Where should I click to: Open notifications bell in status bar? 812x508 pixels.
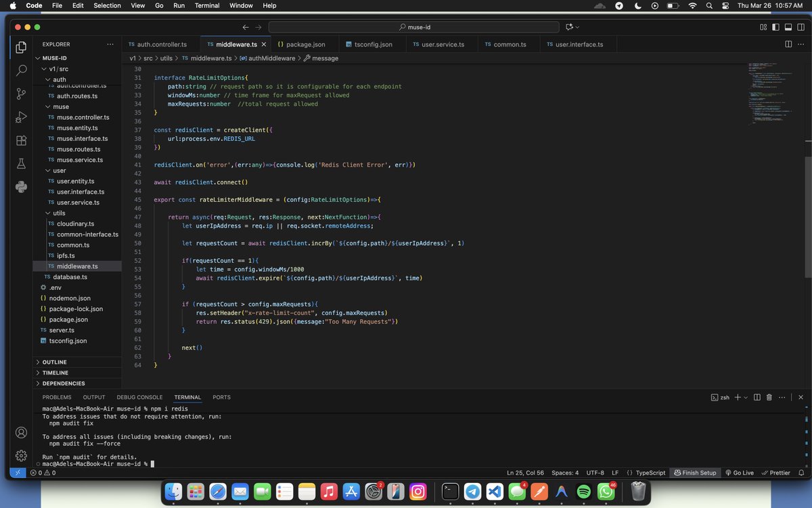[x=802, y=473]
